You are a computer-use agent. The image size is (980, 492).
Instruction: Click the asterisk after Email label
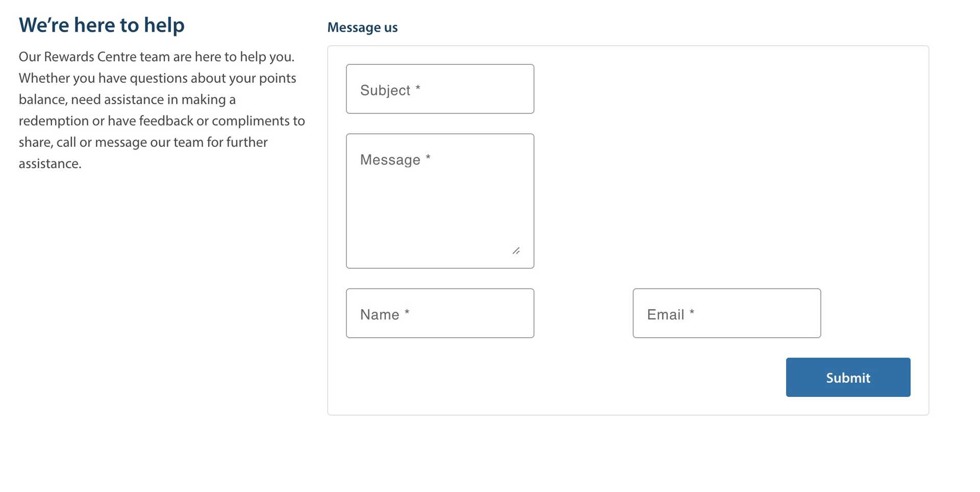tap(692, 313)
